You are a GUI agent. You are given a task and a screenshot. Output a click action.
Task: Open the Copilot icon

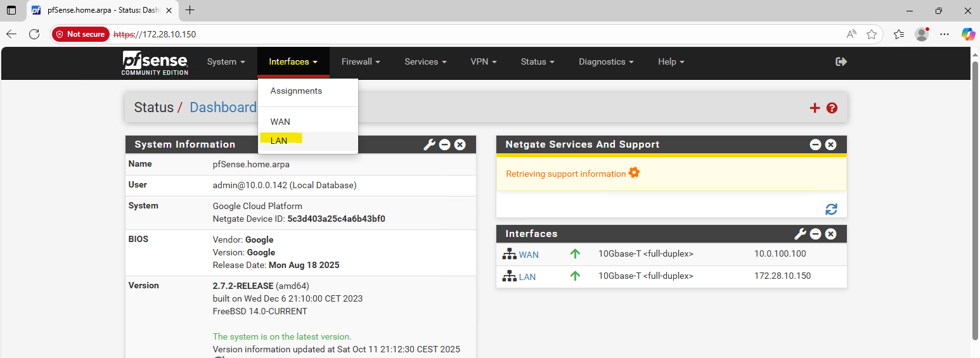tap(968, 34)
